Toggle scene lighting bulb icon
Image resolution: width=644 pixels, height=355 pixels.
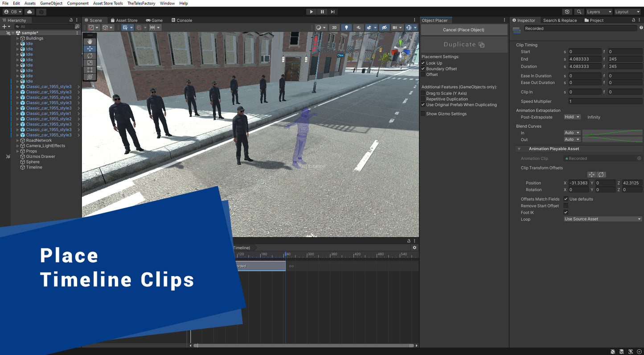346,28
